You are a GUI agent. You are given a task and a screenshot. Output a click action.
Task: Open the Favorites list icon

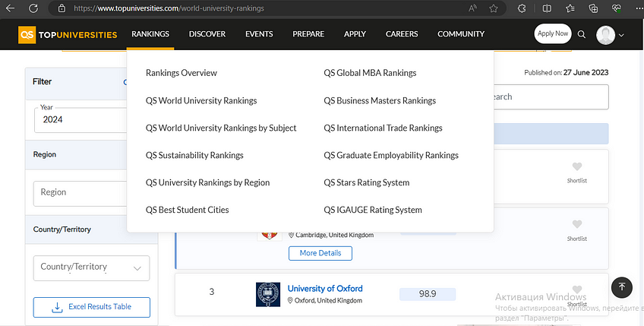pos(570,8)
